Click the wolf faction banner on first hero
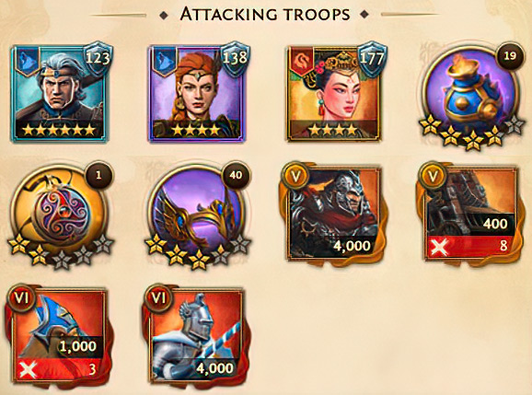This screenshot has height=395, width=532. point(29,60)
